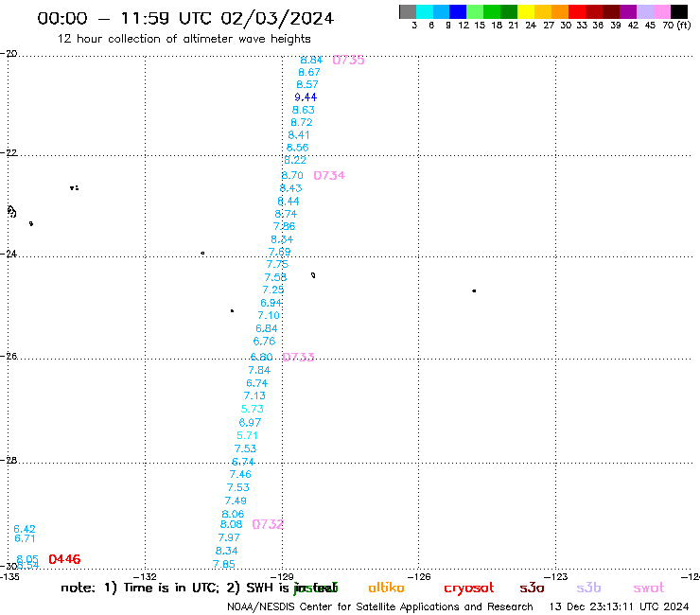This screenshot has width=700, height=615.
Task: Click the -132 longitude axis label
Action: pos(145,576)
